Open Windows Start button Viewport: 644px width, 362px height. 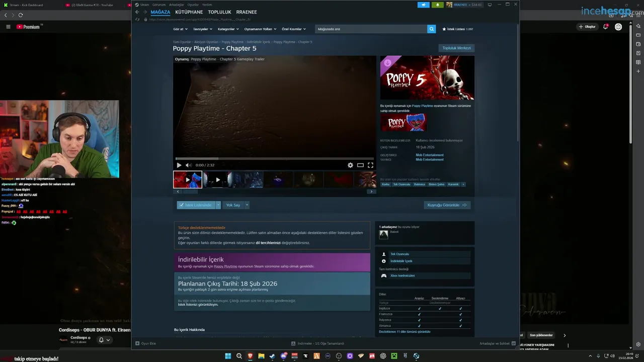(x=228, y=356)
